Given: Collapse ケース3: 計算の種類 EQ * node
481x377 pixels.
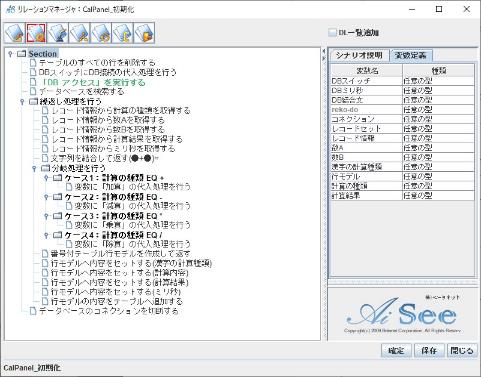Looking at the screenshot, I should tap(46, 216).
